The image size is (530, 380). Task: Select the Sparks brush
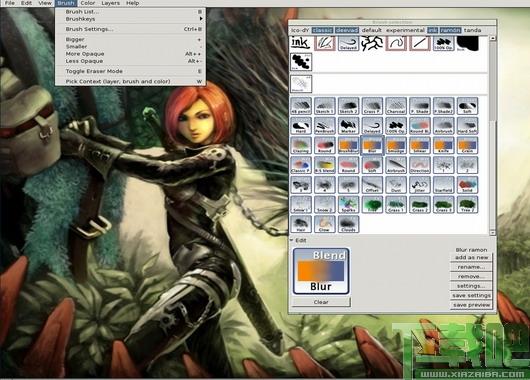(348, 204)
